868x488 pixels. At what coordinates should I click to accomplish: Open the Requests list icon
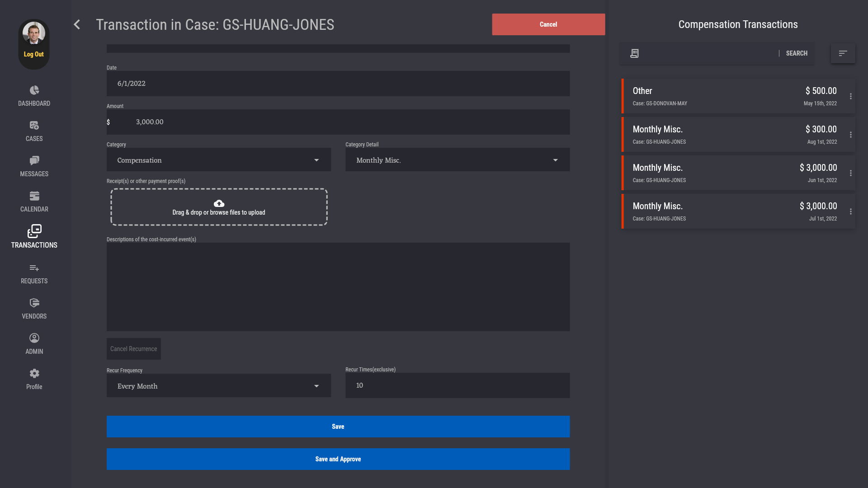click(34, 268)
